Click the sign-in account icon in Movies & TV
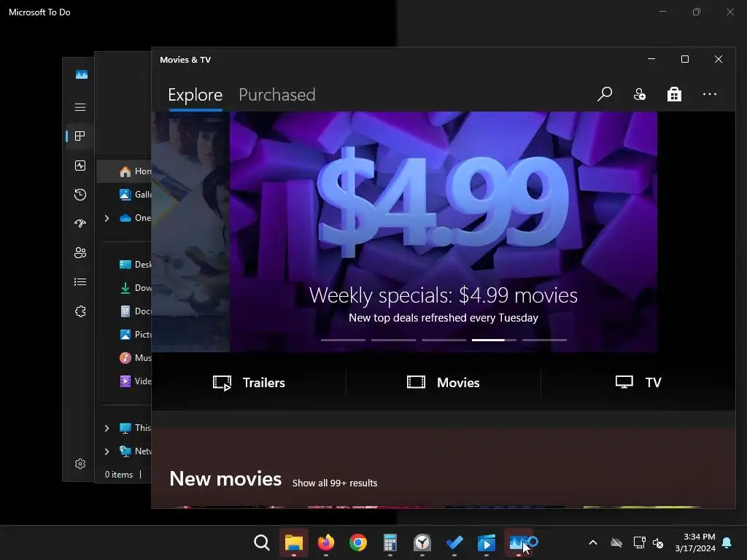747x560 pixels. pyautogui.click(x=639, y=94)
